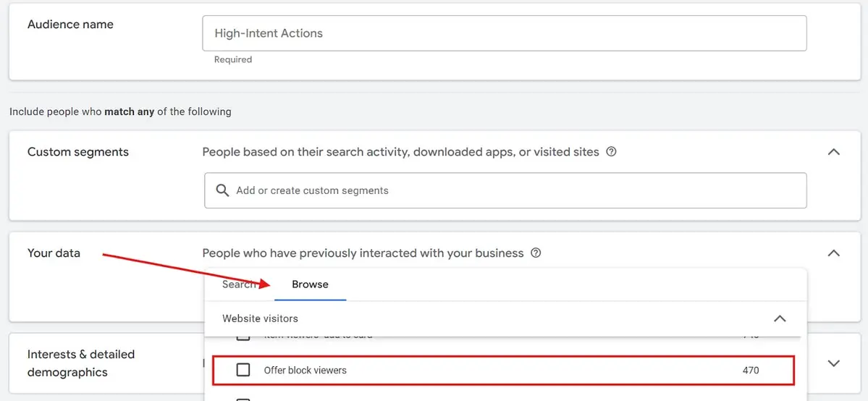
Task: Open help icon next to Custom segments description
Action: click(611, 152)
